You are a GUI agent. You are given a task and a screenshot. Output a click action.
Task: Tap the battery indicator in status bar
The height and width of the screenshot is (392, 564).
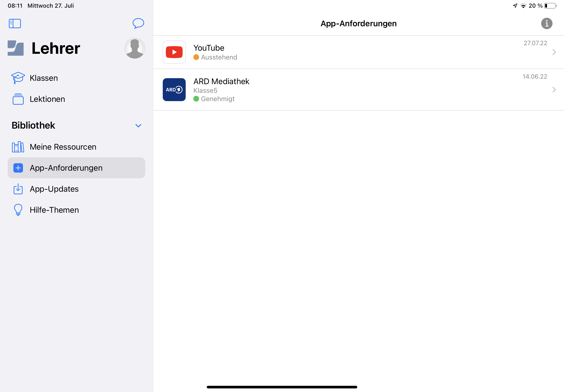point(550,6)
